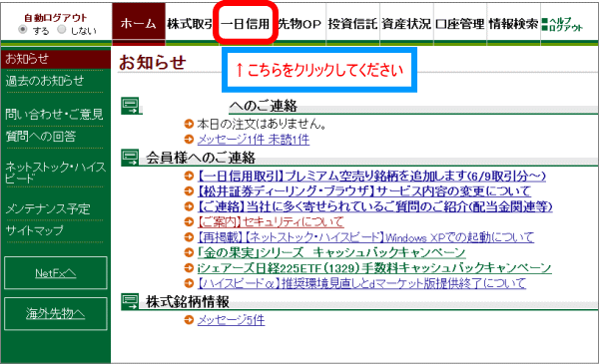The height and width of the screenshot is (364, 599).
Task: Click the arrow bullet beside 本日の注文はありません
Action: click(189, 124)
